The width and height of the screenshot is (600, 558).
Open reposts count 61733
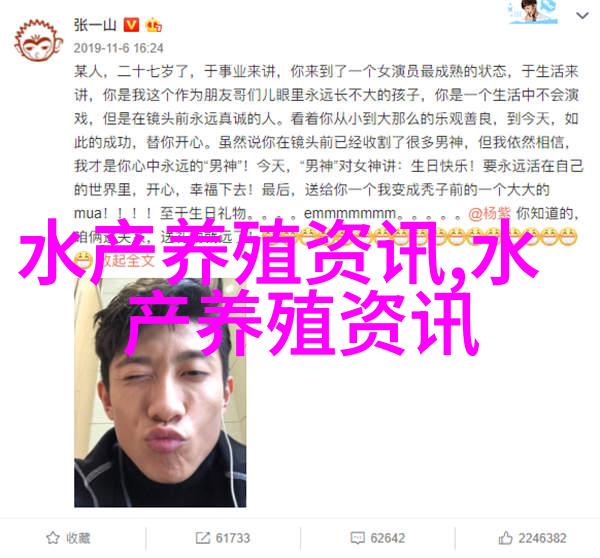pos(233,538)
